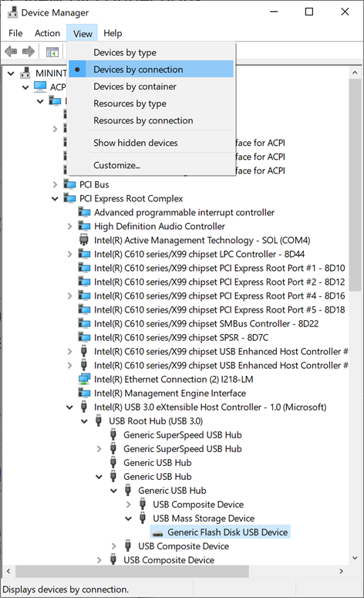364x598 pixels.
Task: Select Active Management Technology - SOL (COM4)
Action: 202,240
